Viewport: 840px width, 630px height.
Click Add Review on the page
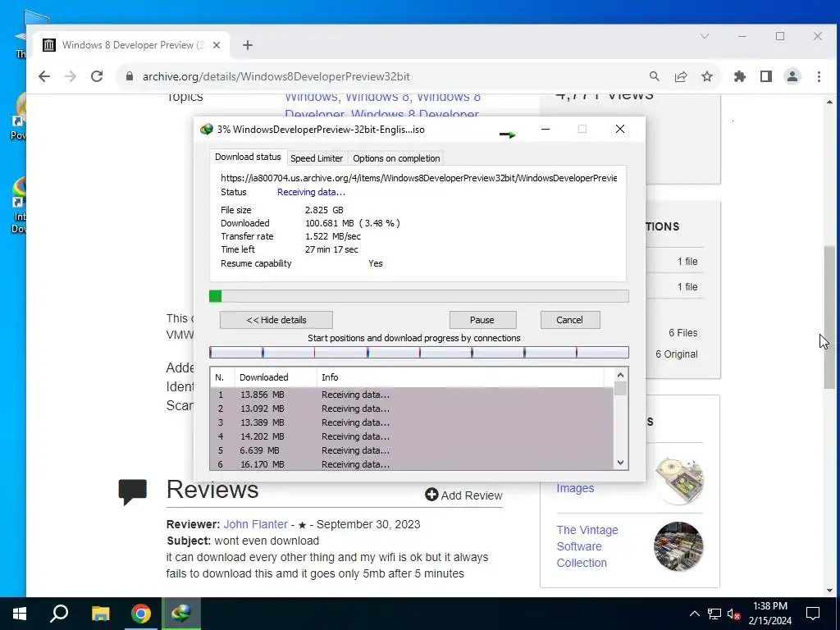pos(464,495)
